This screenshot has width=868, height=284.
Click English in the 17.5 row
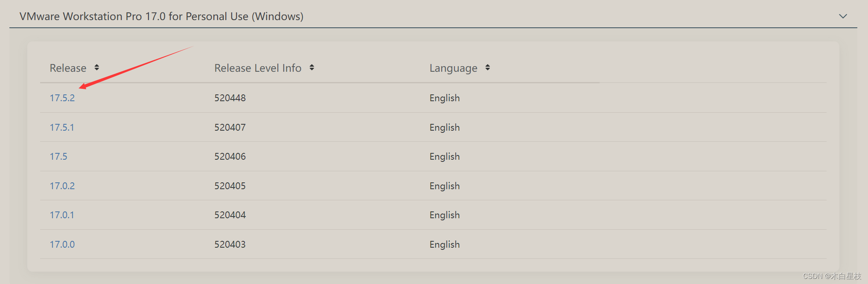(x=445, y=157)
